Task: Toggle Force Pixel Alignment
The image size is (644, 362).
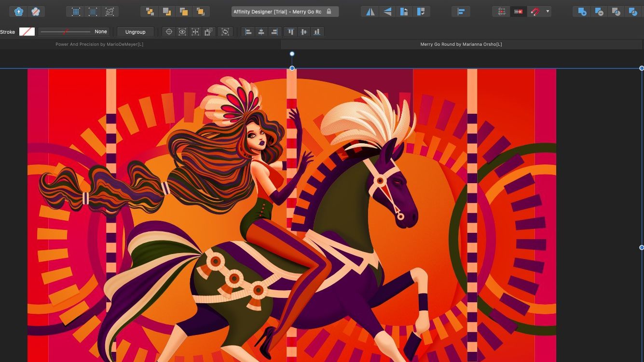Action: point(502,12)
